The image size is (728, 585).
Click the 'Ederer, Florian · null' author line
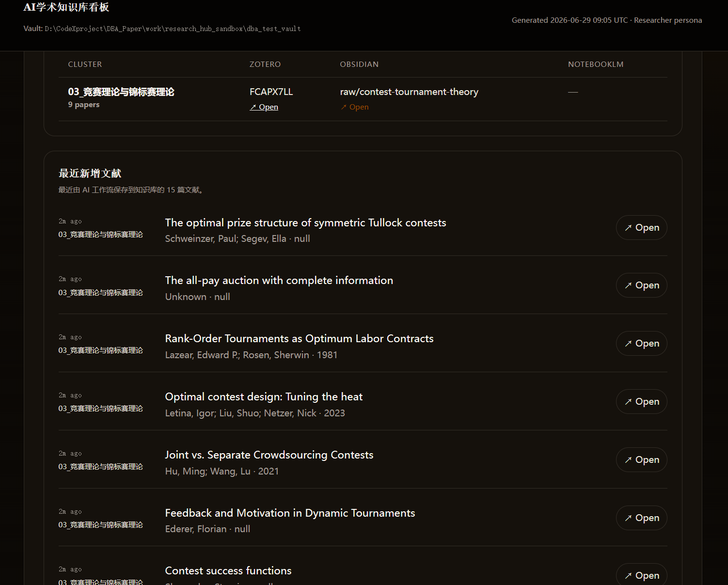(208, 529)
